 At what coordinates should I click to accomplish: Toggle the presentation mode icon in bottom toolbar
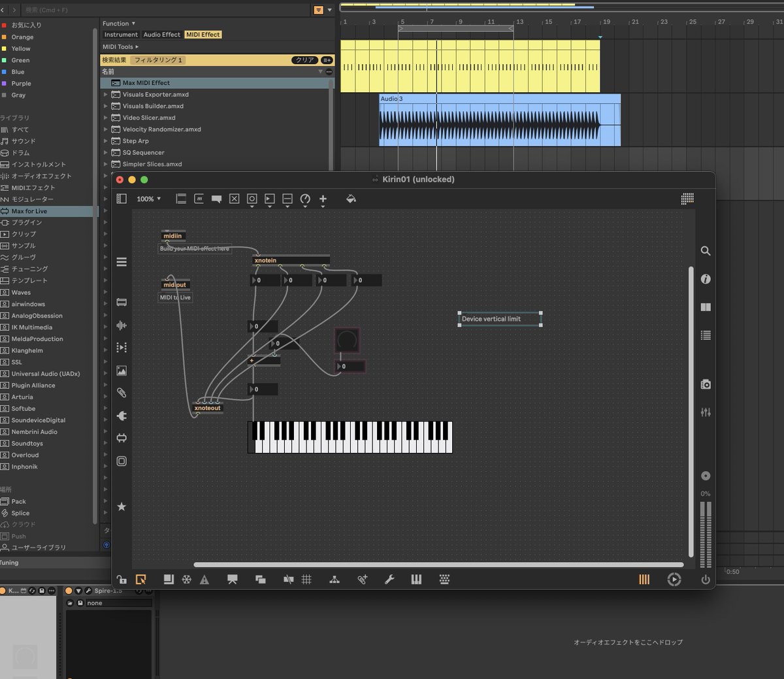233,580
